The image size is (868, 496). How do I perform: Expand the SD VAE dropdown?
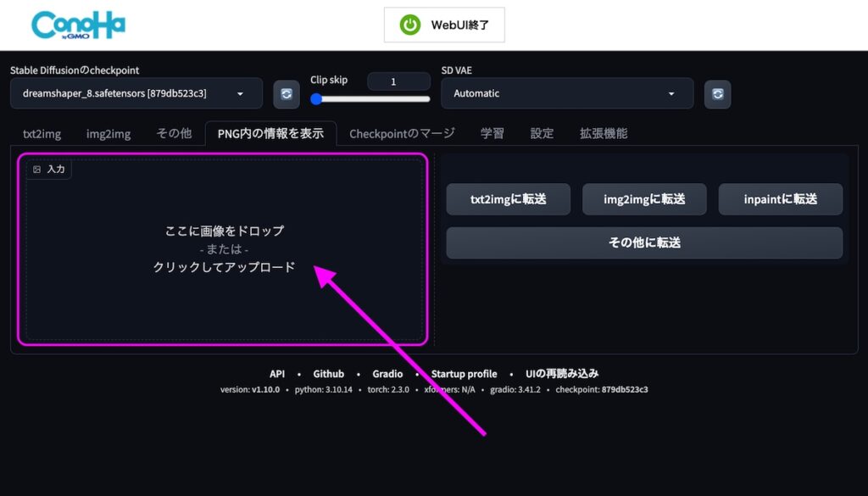point(566,93)
